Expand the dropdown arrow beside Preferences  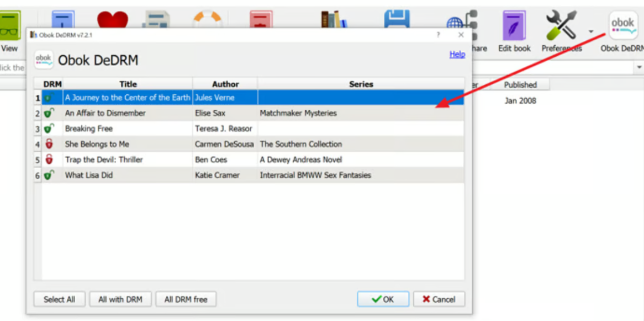590,31
